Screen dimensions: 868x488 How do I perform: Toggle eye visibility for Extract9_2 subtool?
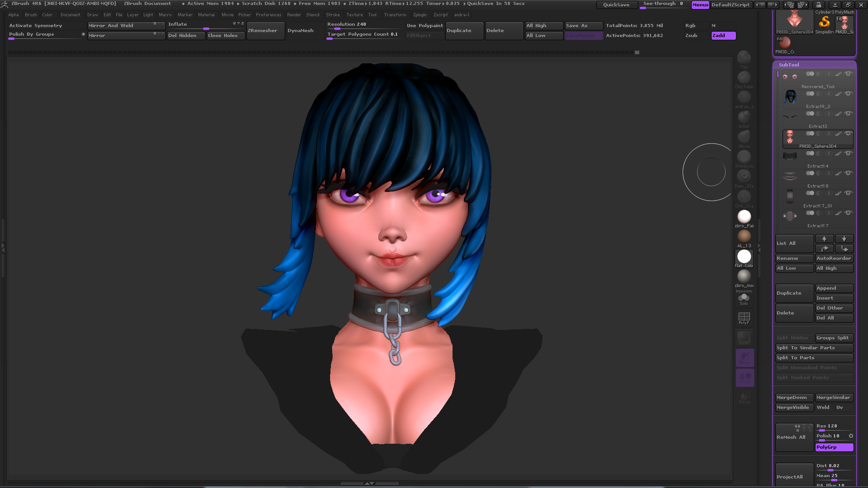click(x=849, y=94)
